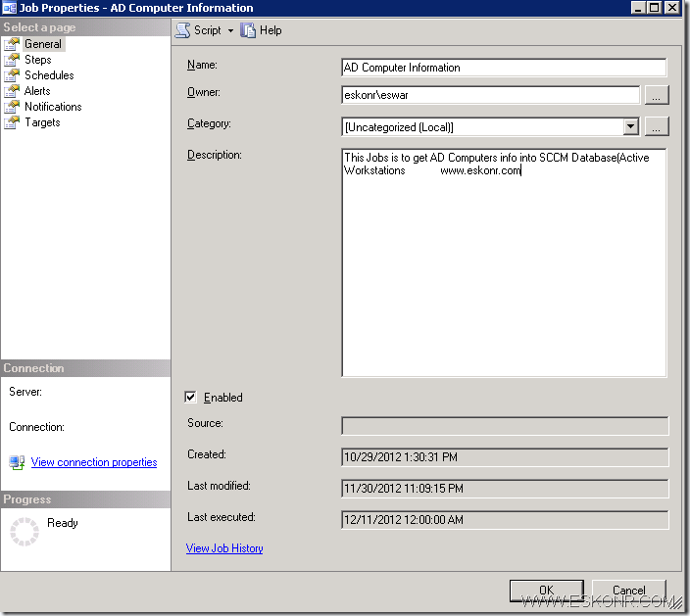The image size is (690, 616).
Task: Click the Schedules page icon
Action: (12, 75)
